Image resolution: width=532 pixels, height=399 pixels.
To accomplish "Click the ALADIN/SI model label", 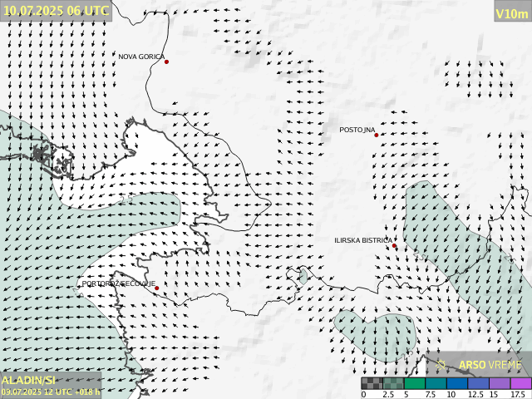I will 28,380.
